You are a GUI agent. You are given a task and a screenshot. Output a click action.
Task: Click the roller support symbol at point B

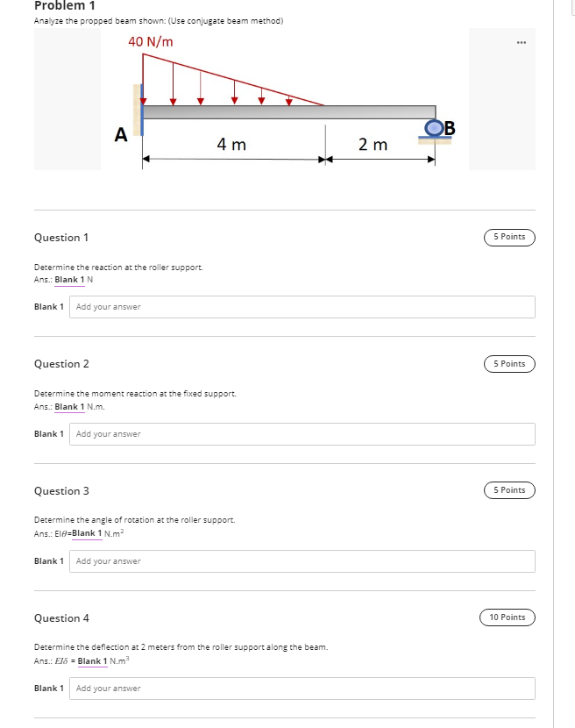[432, 128]
